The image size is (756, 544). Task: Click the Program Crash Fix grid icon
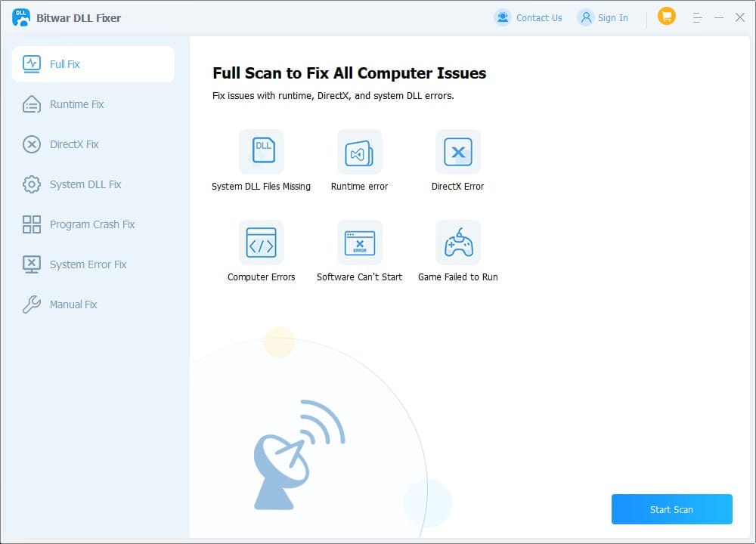point(32,224)
